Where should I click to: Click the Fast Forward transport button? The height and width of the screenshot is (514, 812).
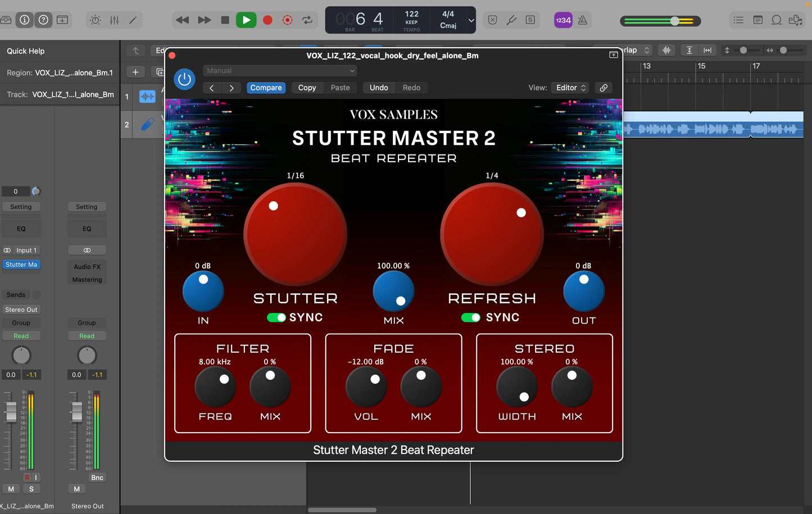[205, 20]
